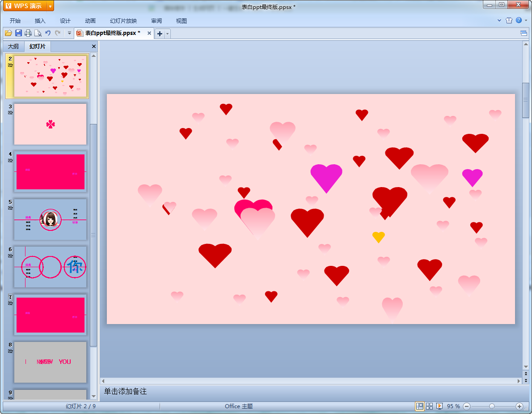Zoom out with the minus button
This screenshot has width=532, height=414.
[467, 406]
